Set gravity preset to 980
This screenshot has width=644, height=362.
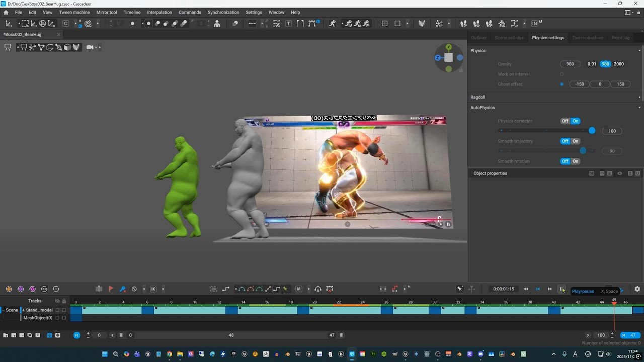(x=605, y=64)
